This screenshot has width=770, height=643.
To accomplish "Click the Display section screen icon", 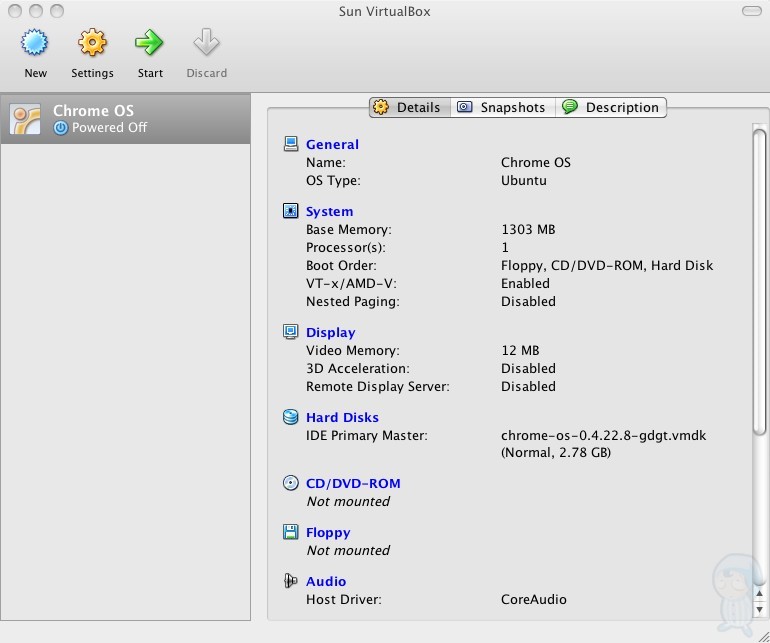I will coord(291,332).
